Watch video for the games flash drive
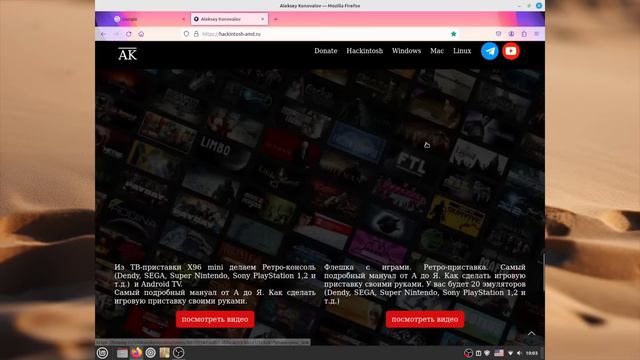This screenshot has width=640, height=360. (425, 319)
